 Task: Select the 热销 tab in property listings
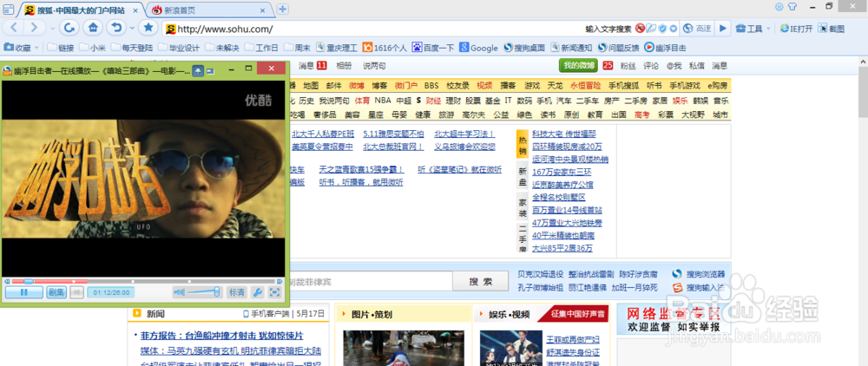pyautogui.click(x=522, y=143)
